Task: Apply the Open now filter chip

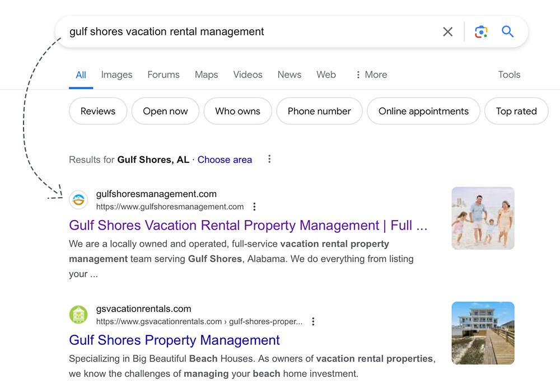Action: click(165, 111)
